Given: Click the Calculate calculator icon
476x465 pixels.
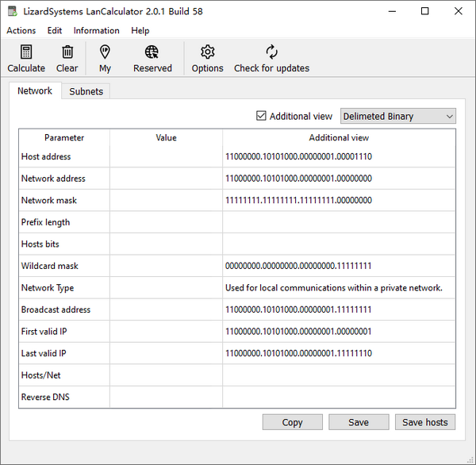Looking at the screenshot, I should 26,52.
